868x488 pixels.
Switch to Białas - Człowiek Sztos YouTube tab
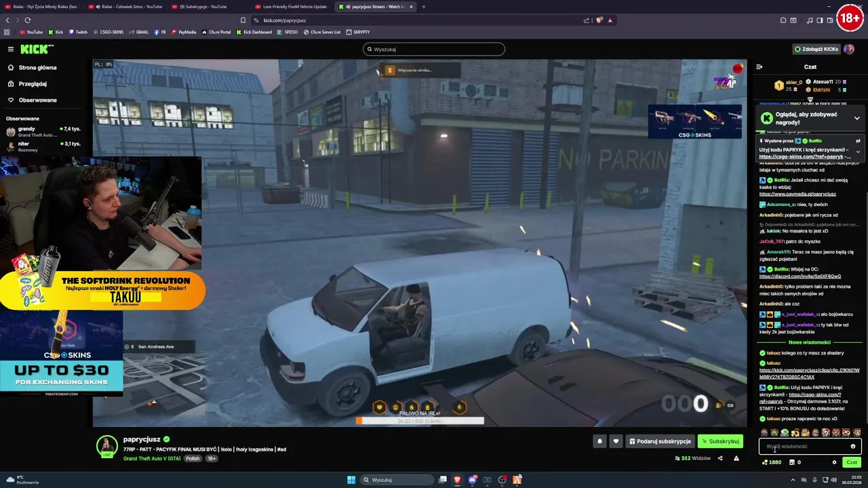128,7
